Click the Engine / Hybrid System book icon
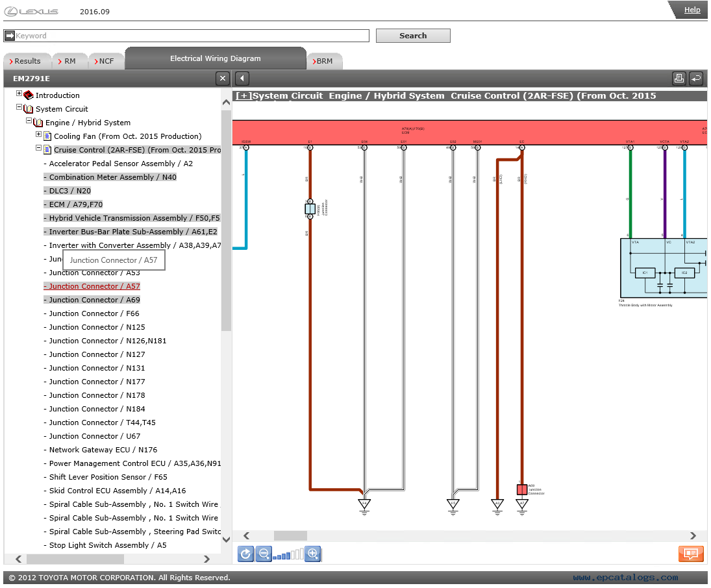Image resolution: width=711 pixels, height=588 pixels. tap(38, 123)
